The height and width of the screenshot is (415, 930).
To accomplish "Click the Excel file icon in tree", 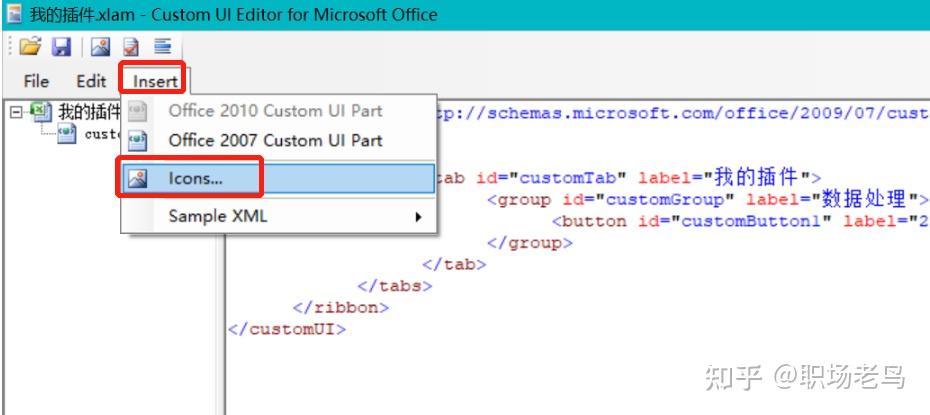I will point(41,112).
